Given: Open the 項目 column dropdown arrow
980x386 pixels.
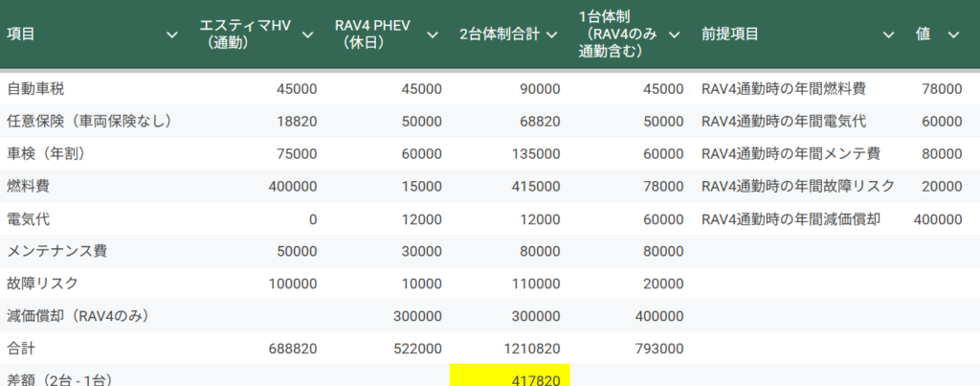Looking at the screenshot, I should pyautogui.click(x=172, y=34).
